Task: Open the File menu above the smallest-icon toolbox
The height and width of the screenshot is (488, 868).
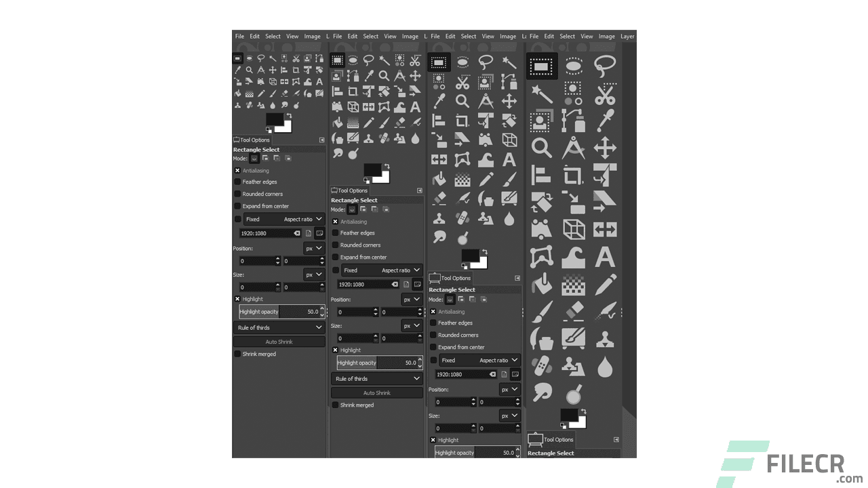Action: pos(239,37)
